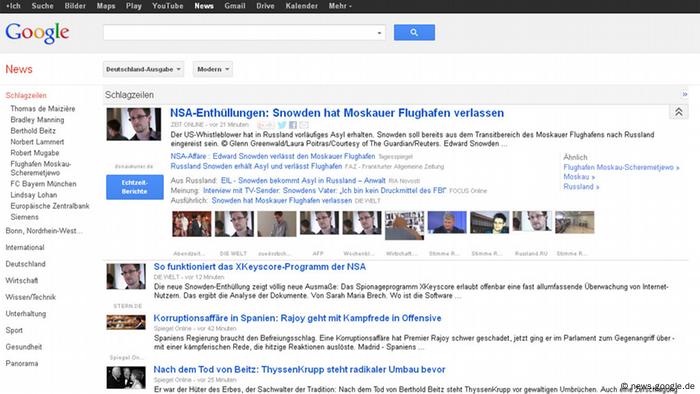Open Gesundheit section in sidebar
The image size is (700, 394).
pos(24,347)
